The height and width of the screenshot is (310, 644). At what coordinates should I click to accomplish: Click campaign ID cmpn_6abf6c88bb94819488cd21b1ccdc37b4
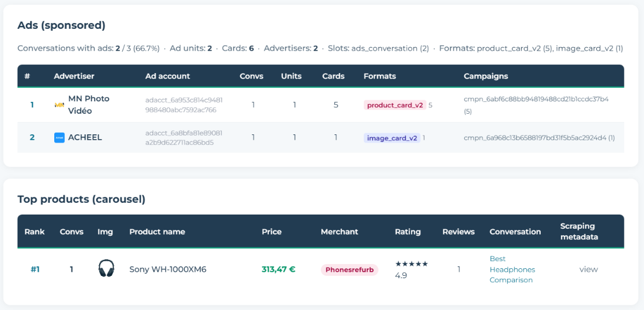coord(536,100)
